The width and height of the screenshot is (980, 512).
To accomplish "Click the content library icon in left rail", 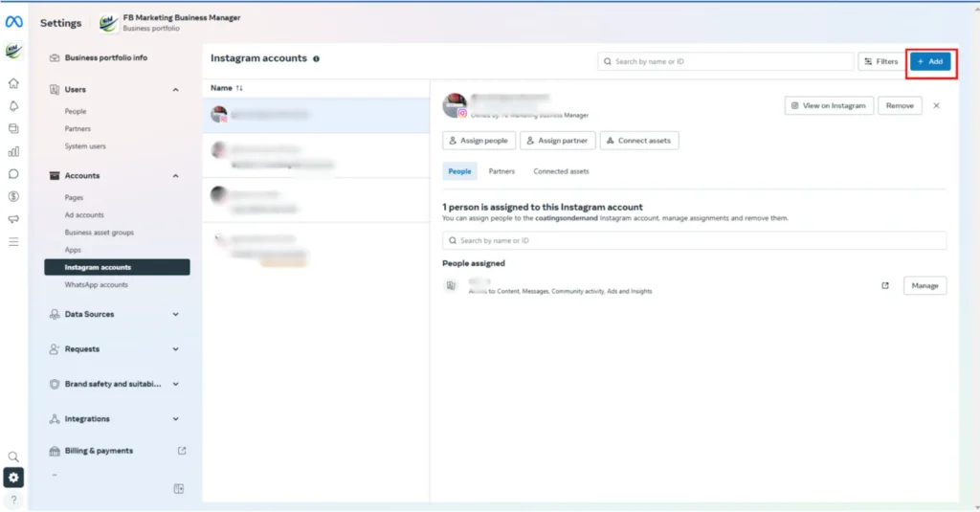I will [x=13, y=129].
